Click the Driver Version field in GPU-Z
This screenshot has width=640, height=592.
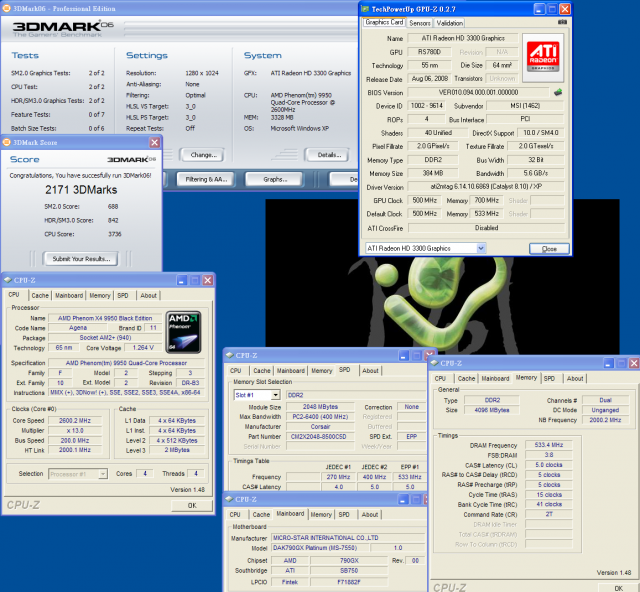[486, 187]
